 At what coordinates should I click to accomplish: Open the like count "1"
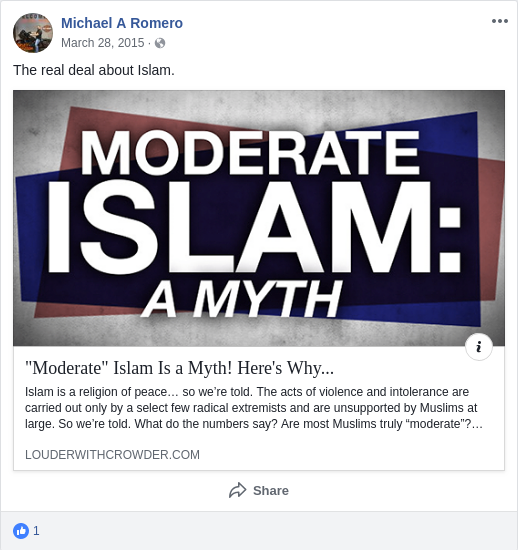coord(36,531)
